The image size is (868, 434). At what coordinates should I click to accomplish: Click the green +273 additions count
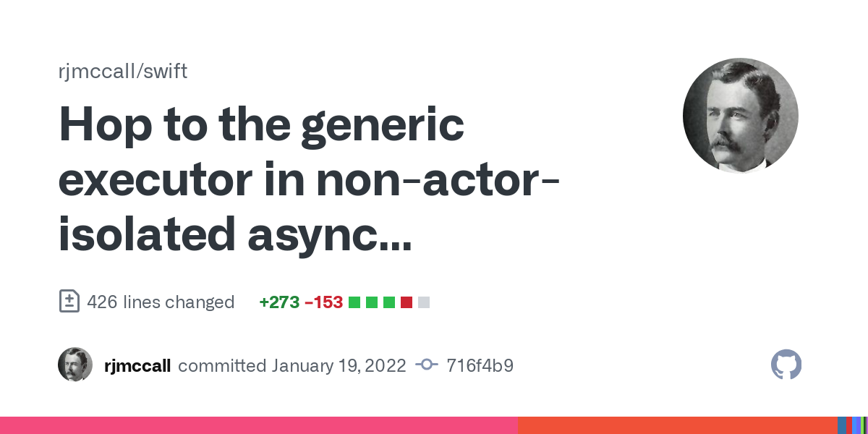(279, 302)
